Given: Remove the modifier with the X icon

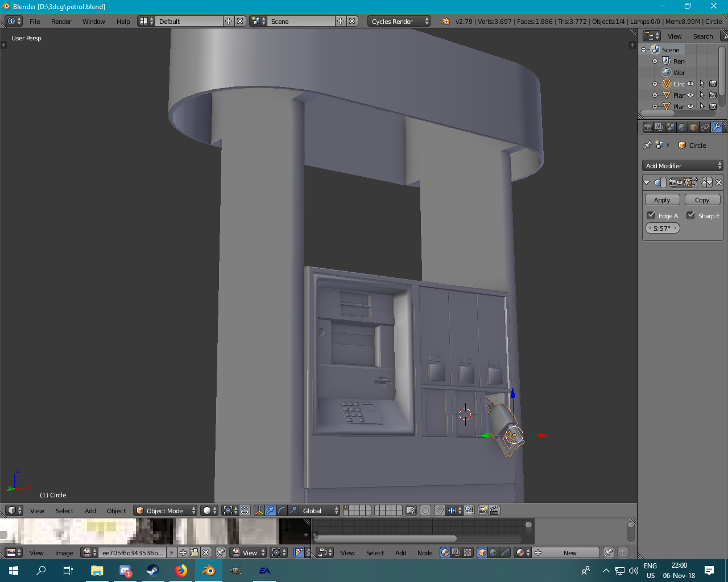Looking at the screenshot, I should tap(719, 182).
